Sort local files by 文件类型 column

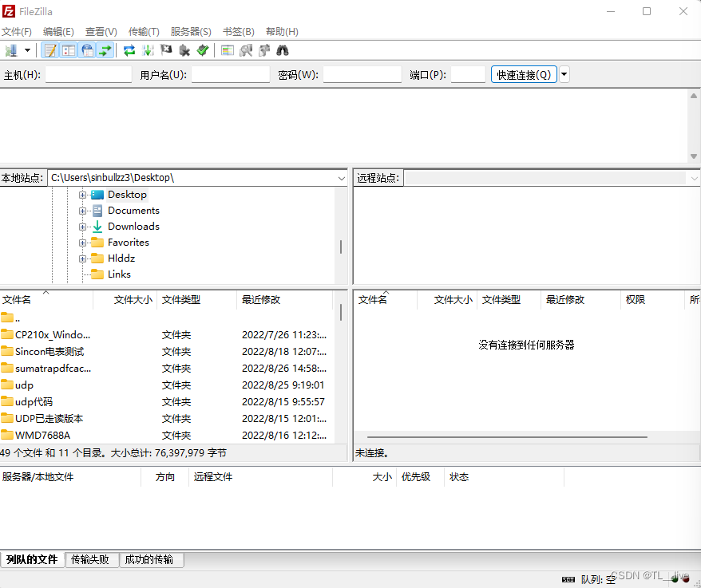pos(196,300)
